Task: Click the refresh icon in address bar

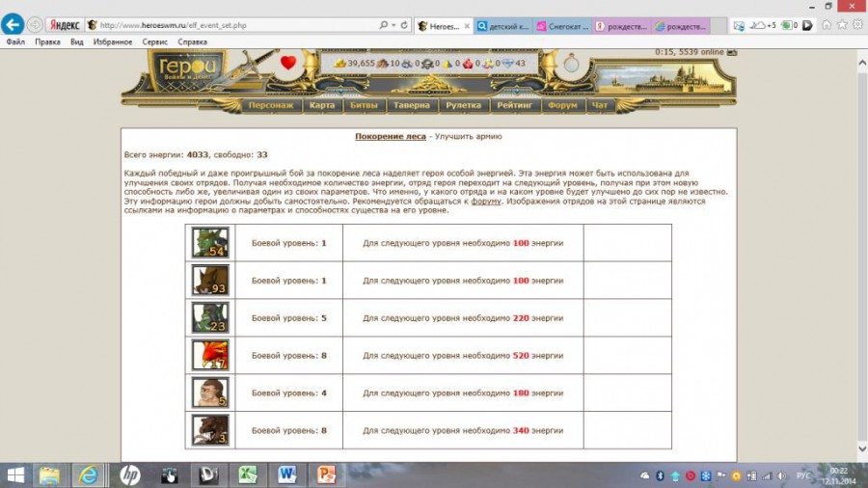Action: click(403, 25)
